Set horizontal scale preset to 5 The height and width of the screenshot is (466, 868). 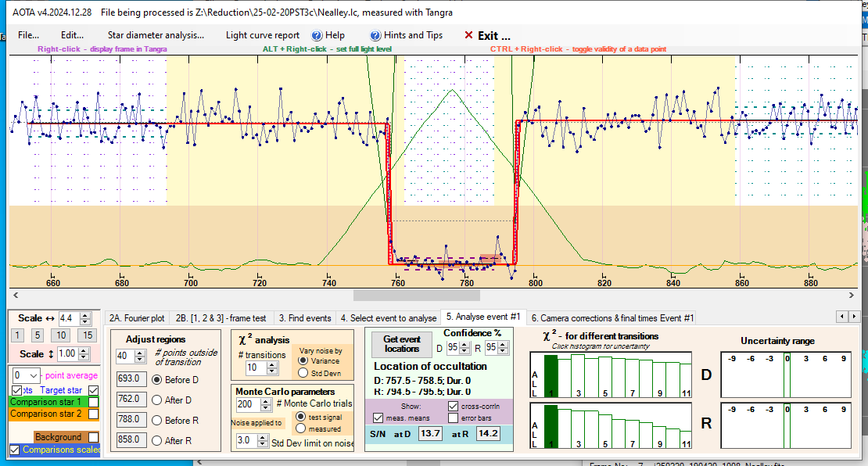pyautogui.click(x=37, y=335)
